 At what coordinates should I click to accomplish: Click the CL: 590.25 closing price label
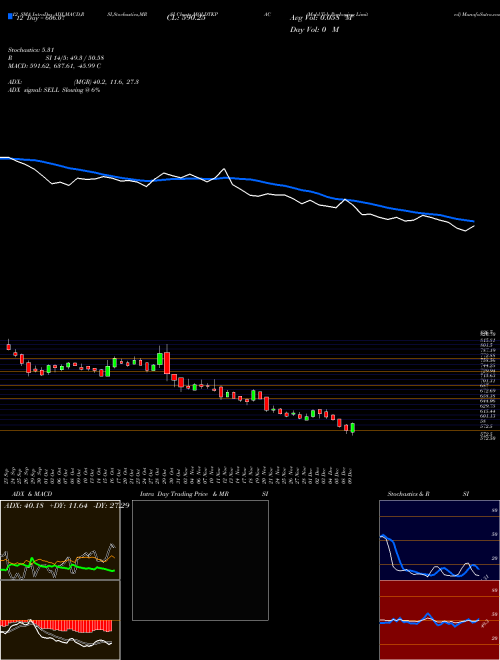tap(186, 19)
